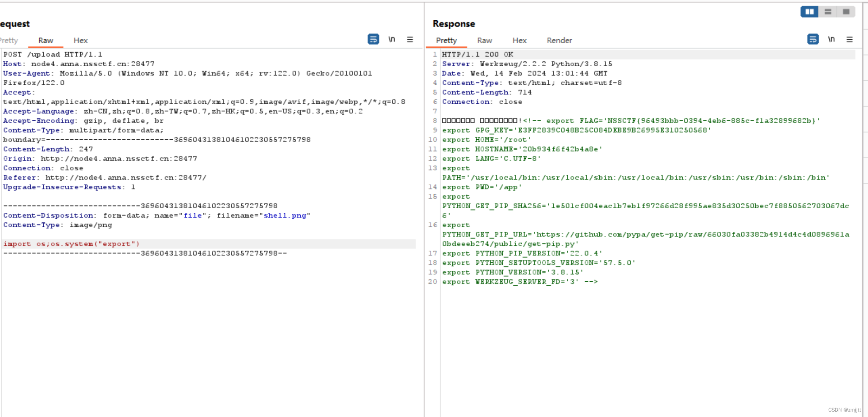This screenshot has width=868, height=417.
Task: Click the Date header in response
Action: (525, 73)
